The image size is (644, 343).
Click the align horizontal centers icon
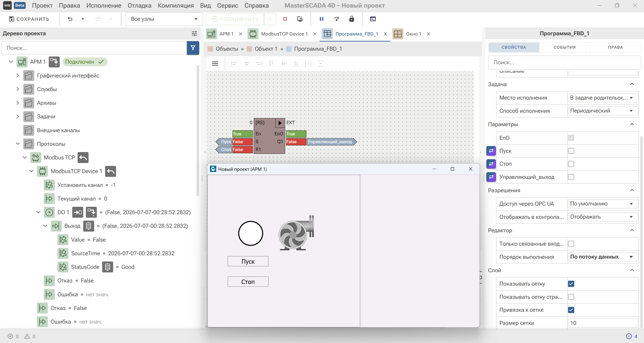(x=246, y=64)
